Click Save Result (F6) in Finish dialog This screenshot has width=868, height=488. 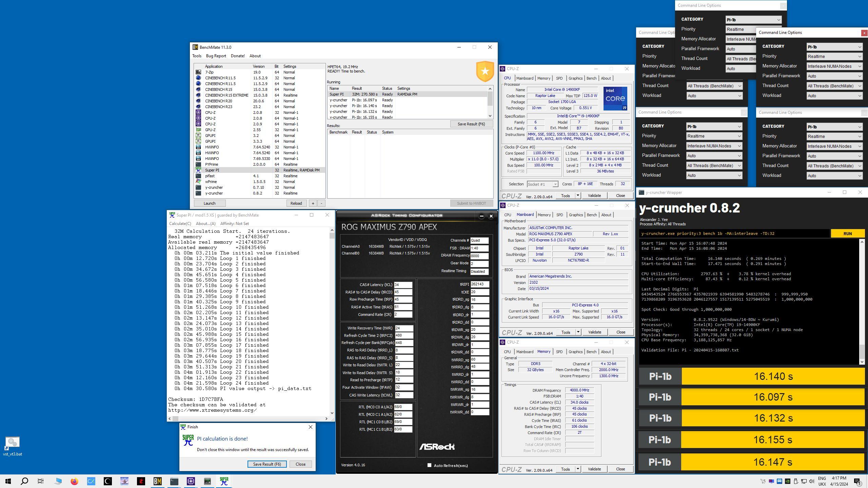click(x=267, y=464)
